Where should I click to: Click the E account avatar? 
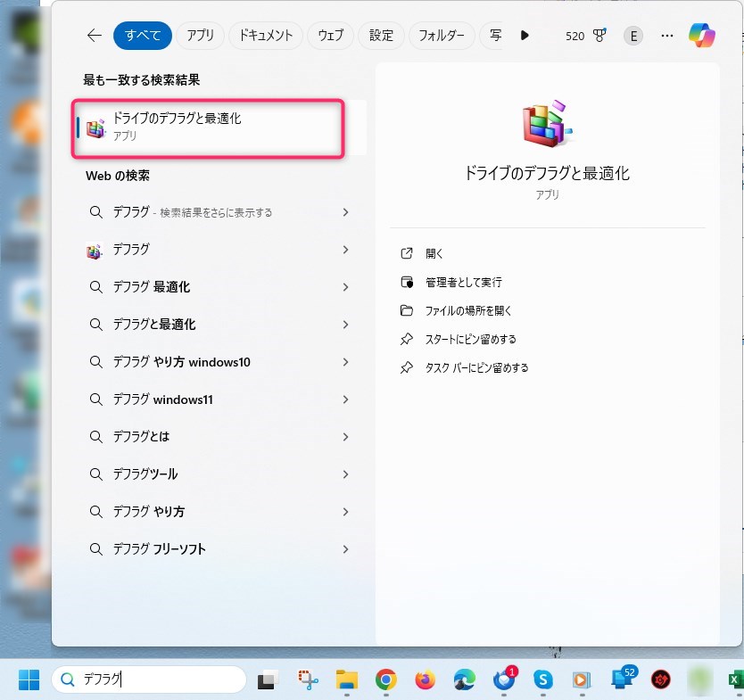click(x=633, y=36)
